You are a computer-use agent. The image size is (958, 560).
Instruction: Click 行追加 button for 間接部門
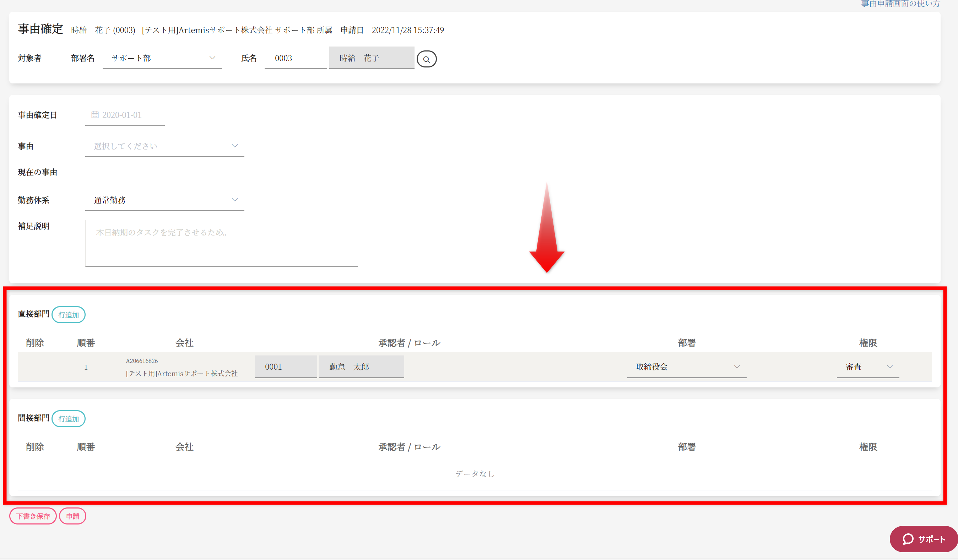pyautogui.click(x=69, y=419)
